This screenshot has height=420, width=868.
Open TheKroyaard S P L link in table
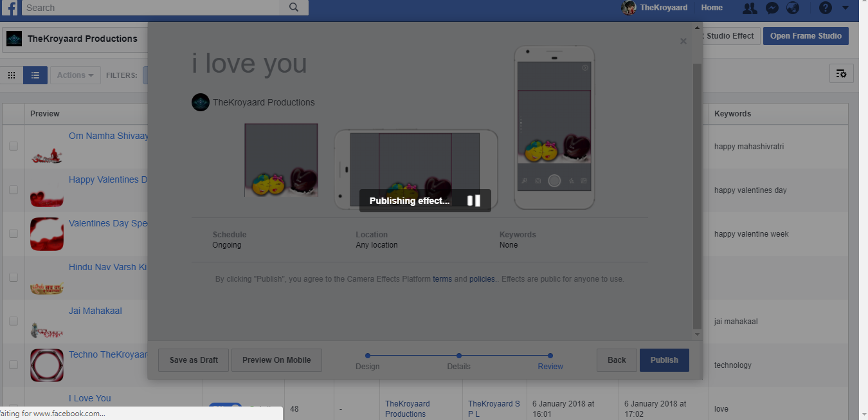[494, 409]
